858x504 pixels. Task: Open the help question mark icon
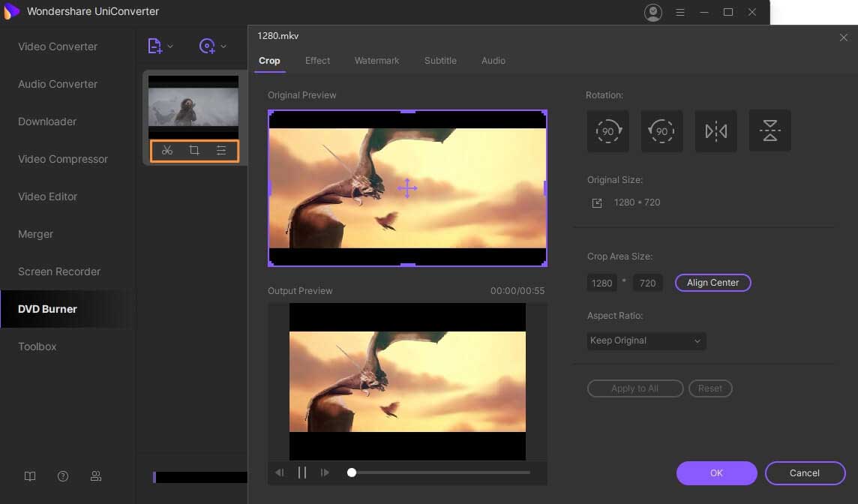pos(63,476)
